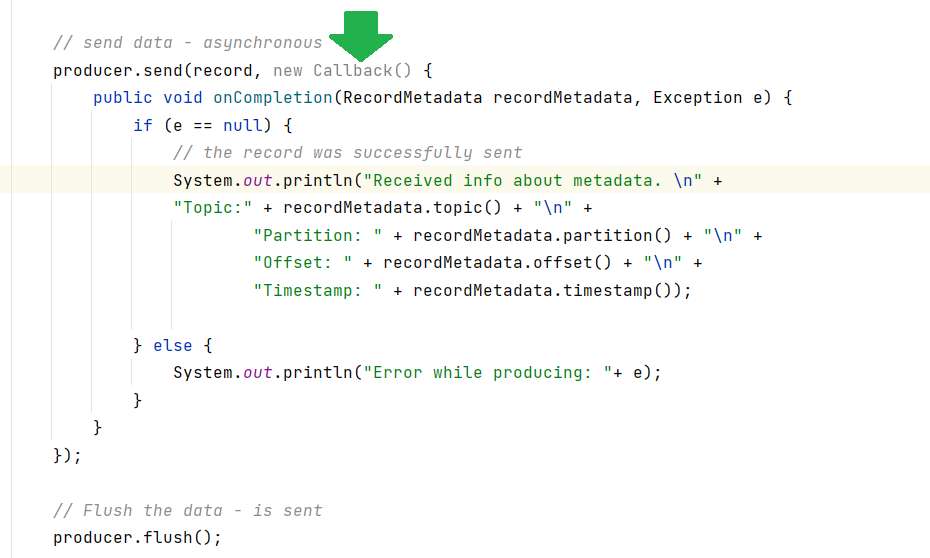
Task: Click the "Partition: " string literal
Action: point(318,235)
